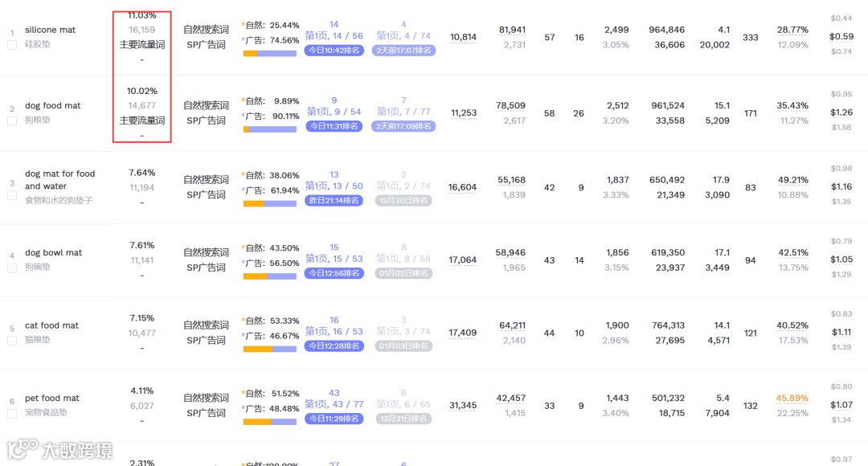Check the box for cat food mat
868x466 pixels.
(12, 341)
